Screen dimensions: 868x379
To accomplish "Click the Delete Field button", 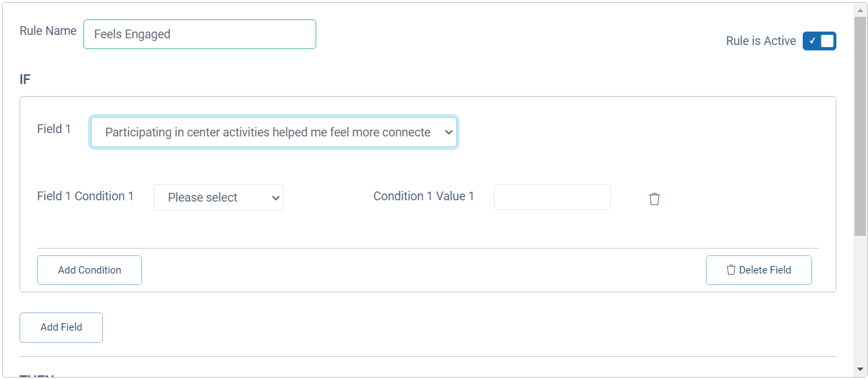I will point(759,270).
